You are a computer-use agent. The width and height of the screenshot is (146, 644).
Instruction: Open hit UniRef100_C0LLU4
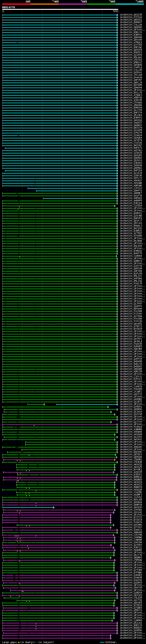click(131, 25)
